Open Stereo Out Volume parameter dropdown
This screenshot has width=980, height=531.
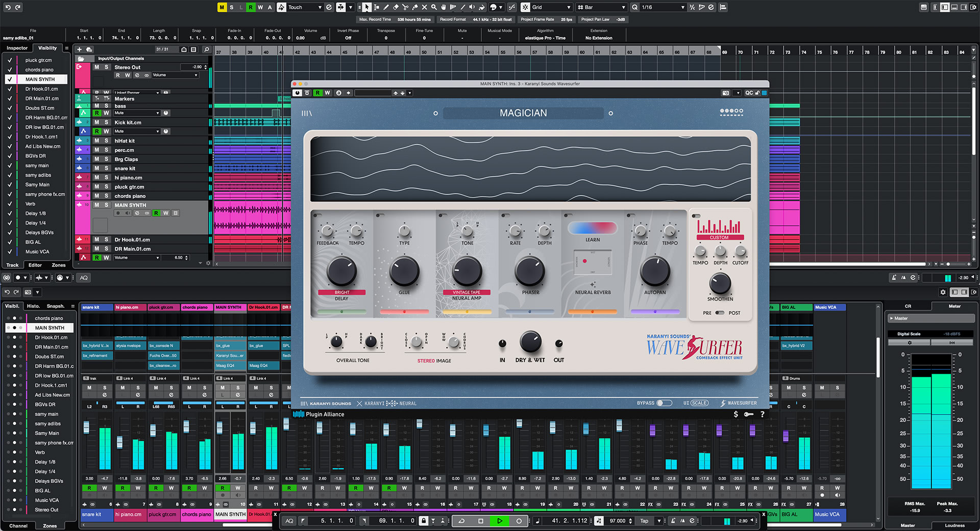coord(175,75)
